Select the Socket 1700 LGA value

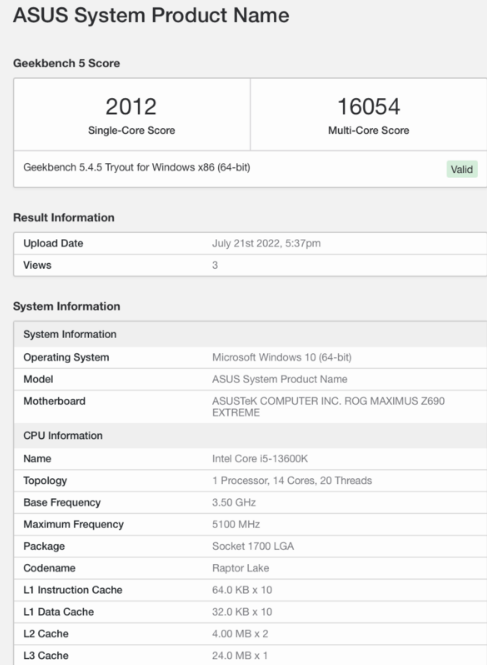click(x=253, y=546)
